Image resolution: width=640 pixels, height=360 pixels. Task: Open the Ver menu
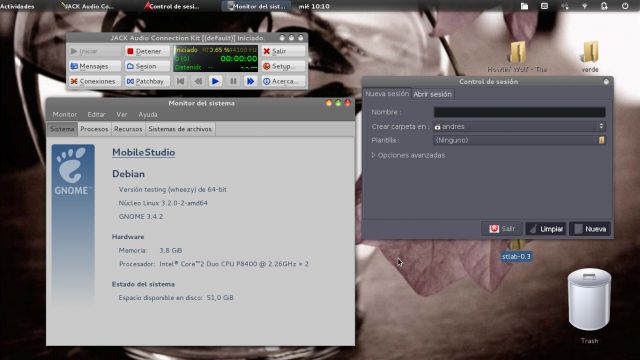tap(122, 115)
